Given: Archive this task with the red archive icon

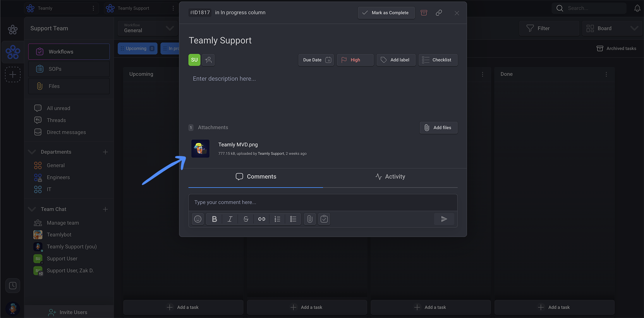Looking at the screenshot, I should tap(424, 13).
